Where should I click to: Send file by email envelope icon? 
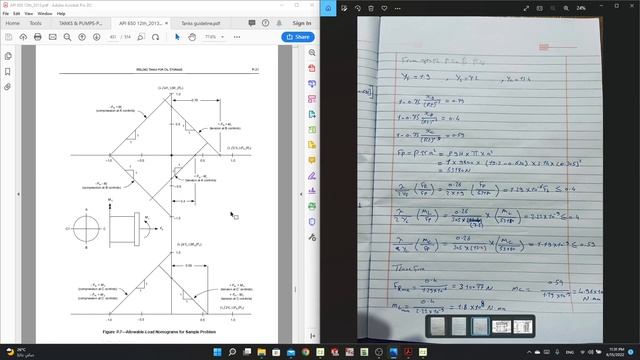(x=53, y=37)
